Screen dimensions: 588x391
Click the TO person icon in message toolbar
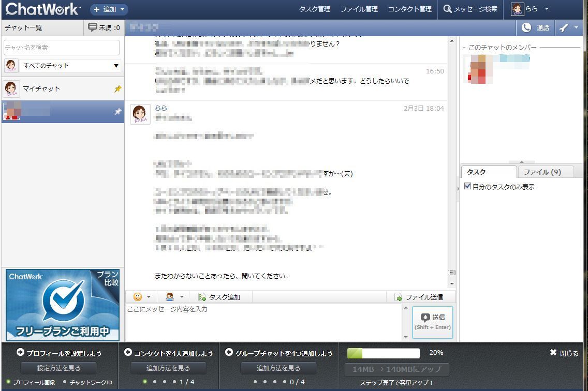[x=170, y=297]
